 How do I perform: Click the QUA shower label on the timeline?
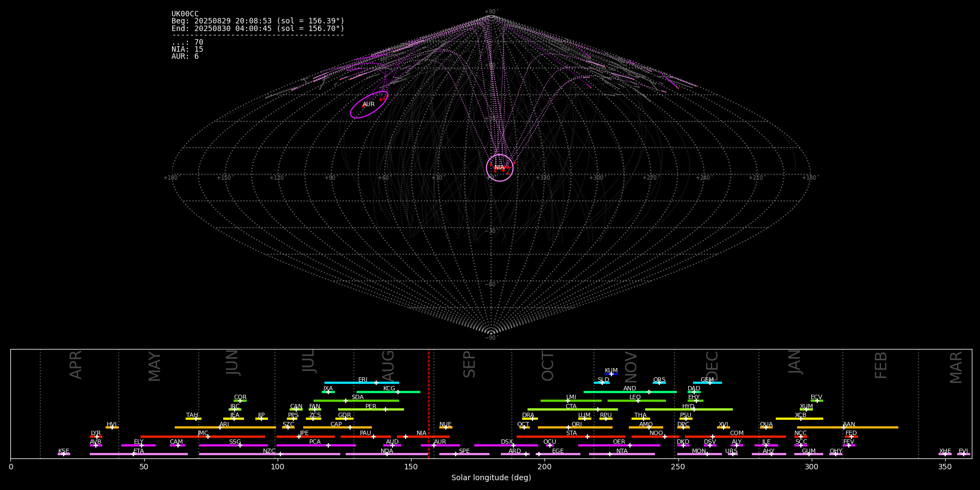(767, 425)
